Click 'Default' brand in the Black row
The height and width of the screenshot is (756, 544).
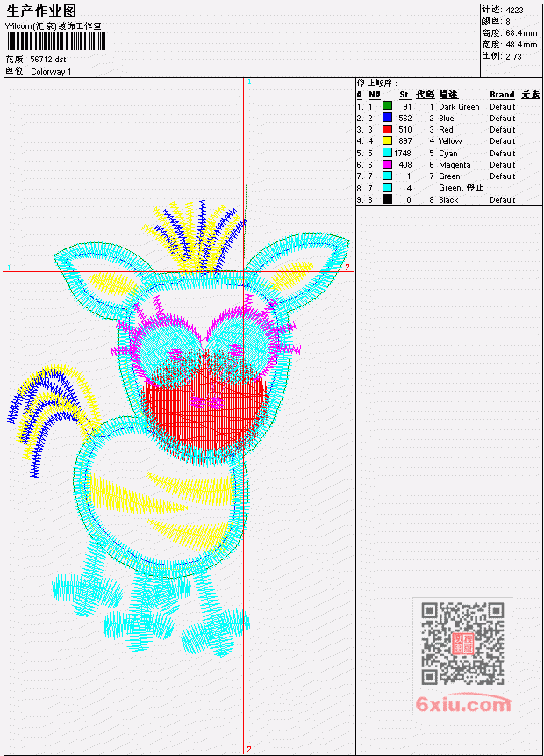[503, 199]
